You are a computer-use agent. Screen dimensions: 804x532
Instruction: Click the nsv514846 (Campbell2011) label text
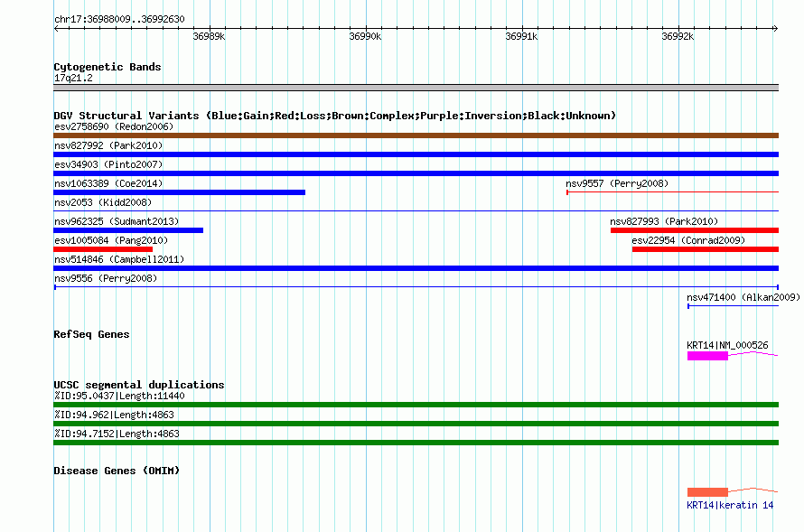pyautogui.click(x=119, y=259)
